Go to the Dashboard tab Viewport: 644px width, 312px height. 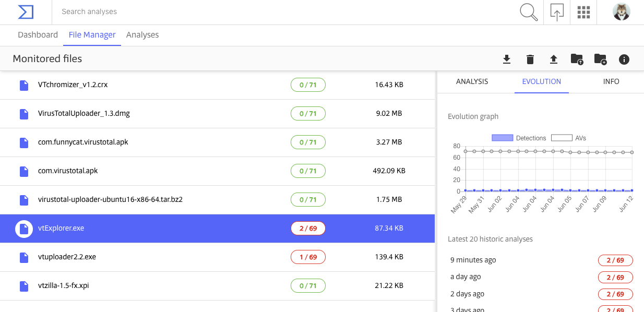coord(38,35)
